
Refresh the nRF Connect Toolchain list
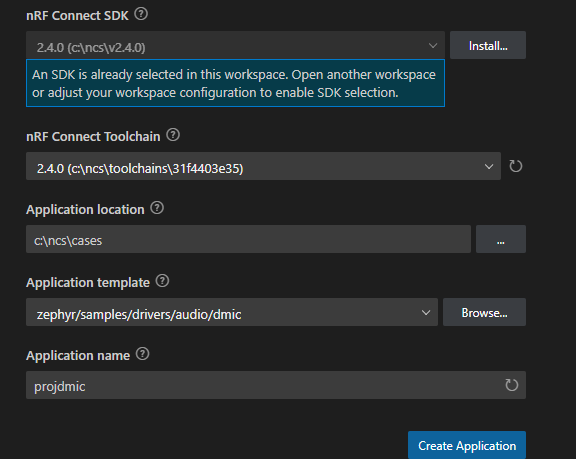515,166
